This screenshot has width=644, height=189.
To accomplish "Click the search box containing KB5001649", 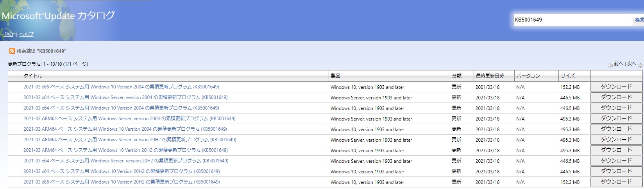I will (573, 20).
